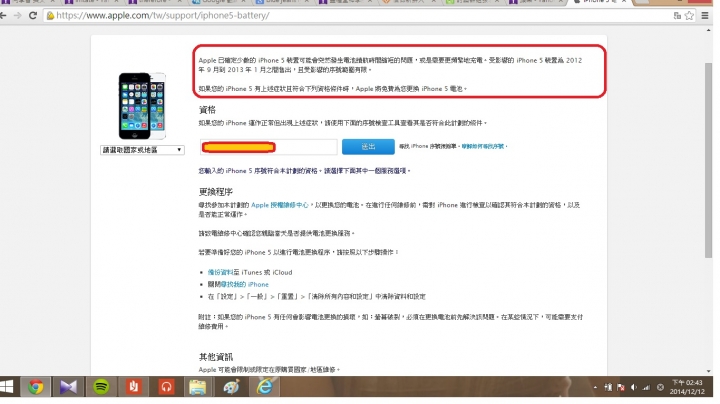Click the 更換程序 heading
This screenshot has height=404, width=720.
(215, 192)
